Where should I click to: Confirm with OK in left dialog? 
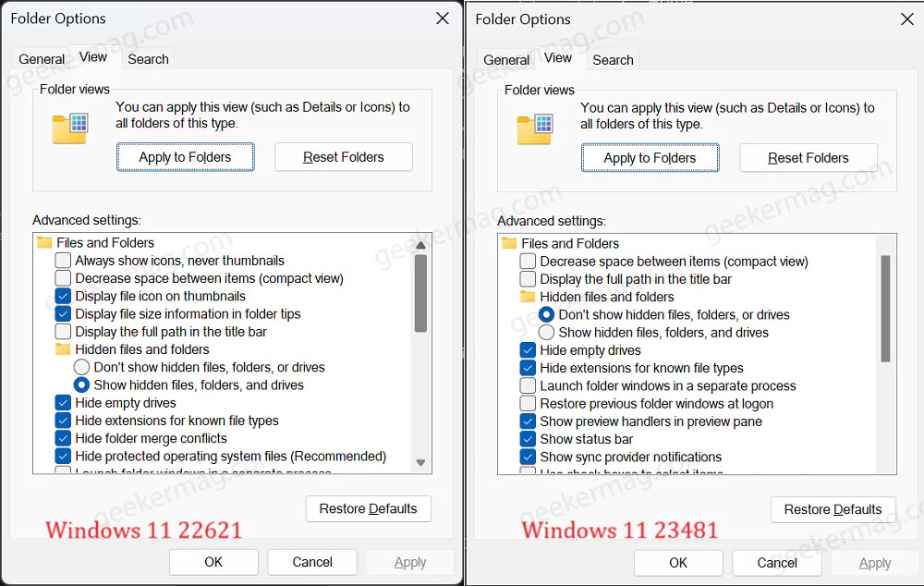213,562
